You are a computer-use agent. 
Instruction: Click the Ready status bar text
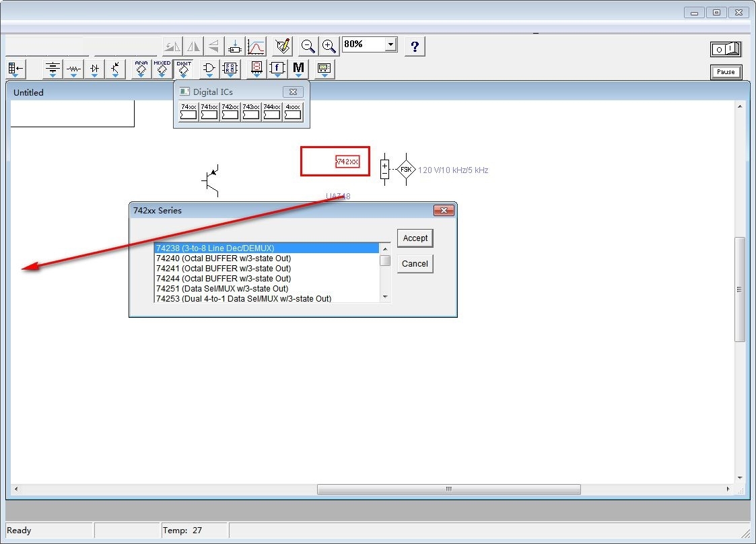[x=19, y=531]
